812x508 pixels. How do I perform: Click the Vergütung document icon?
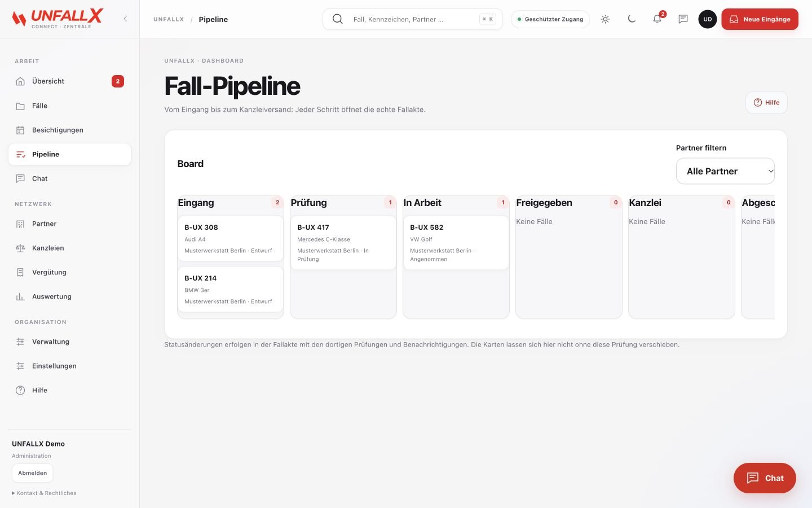[20, 272]
